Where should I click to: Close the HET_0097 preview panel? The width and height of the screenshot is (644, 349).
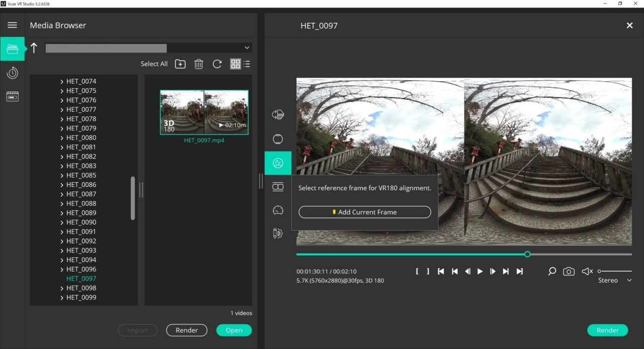tap(629, 25)
